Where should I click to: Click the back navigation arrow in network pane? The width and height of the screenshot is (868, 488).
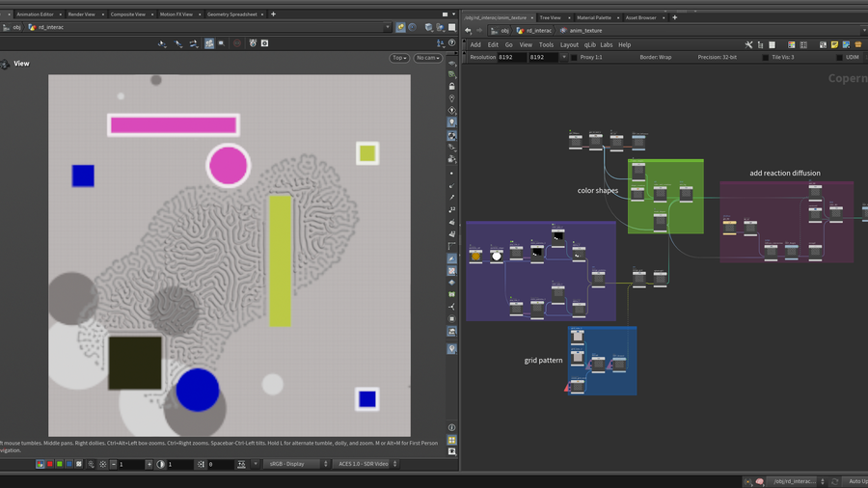(469, 31)
